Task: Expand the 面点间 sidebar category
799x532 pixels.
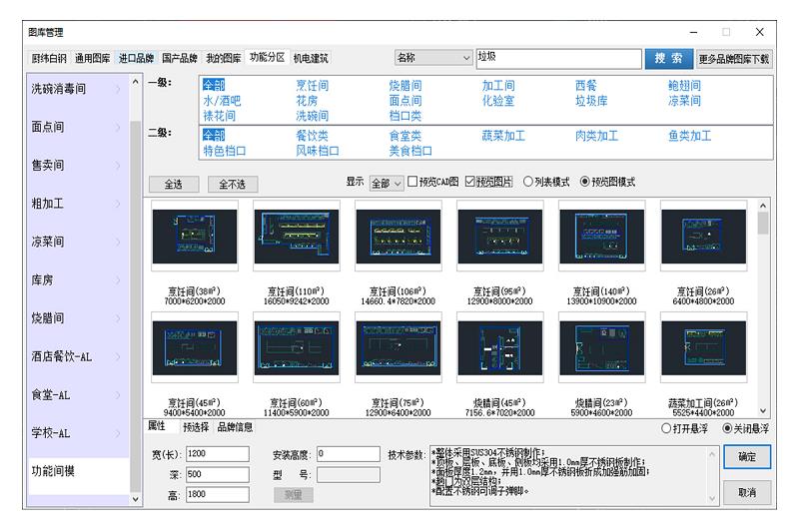Action: coord(78,127)
